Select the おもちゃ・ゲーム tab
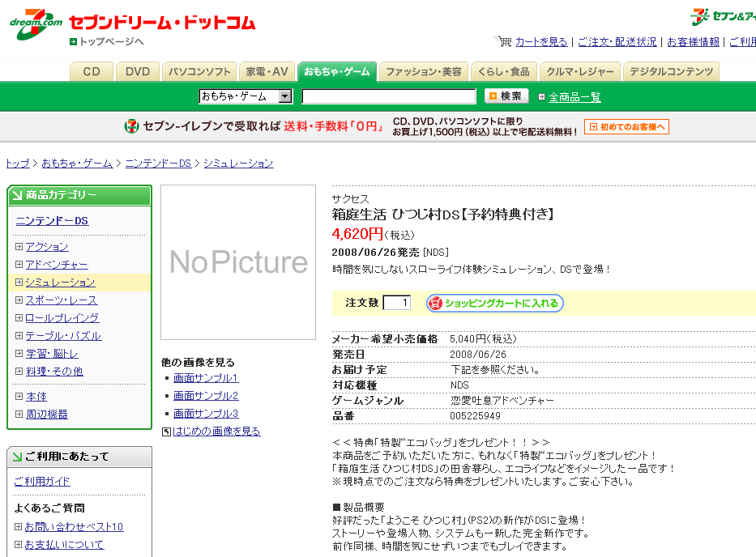This screenshot has width=756, height=557. 336,72
